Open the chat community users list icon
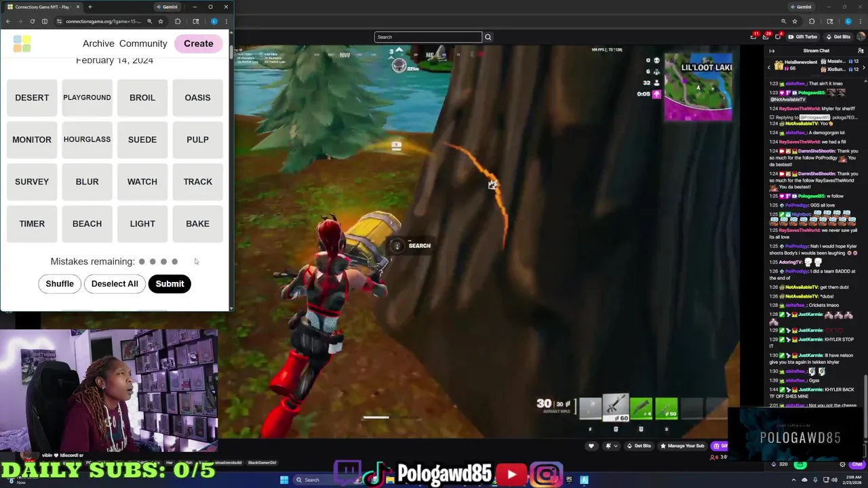Image resolution: width=868 pixels, height=488 pixels. pyautogui.click(x=861, y=50)
